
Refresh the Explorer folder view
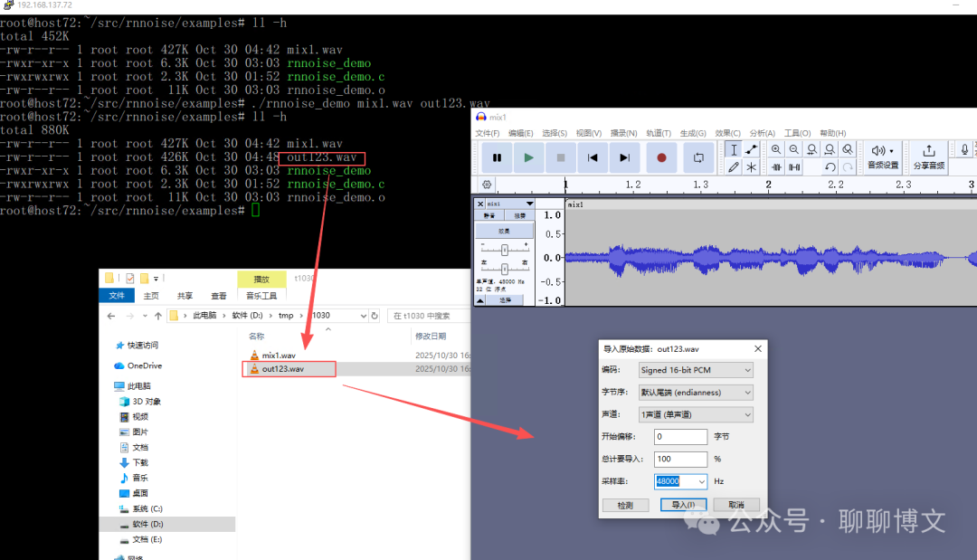[375, 316]
